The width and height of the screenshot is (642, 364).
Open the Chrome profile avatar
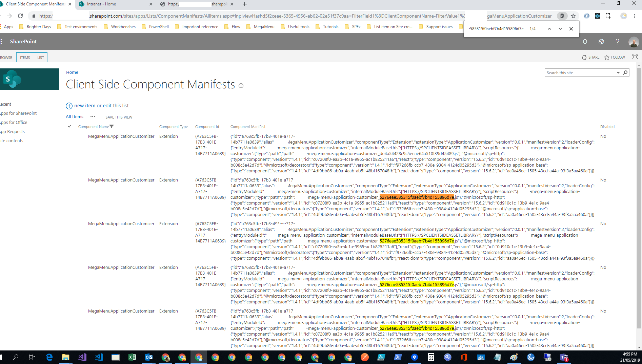click(623, 16)
